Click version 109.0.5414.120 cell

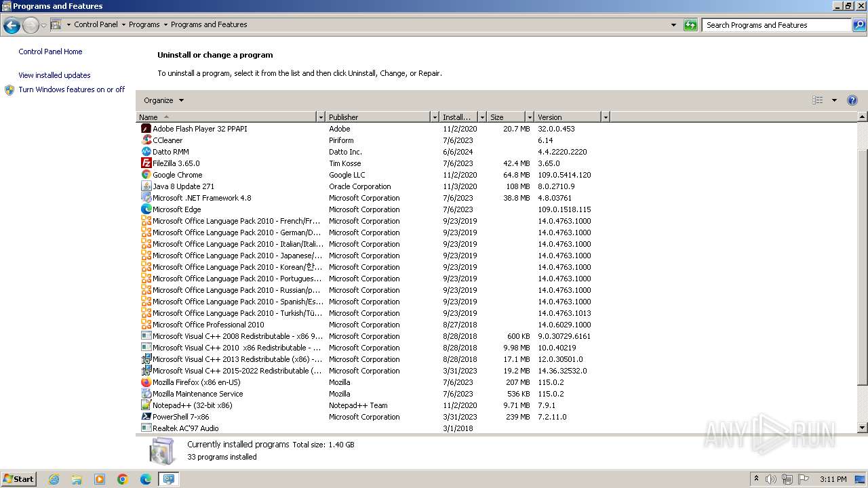(x=564, y=175)
